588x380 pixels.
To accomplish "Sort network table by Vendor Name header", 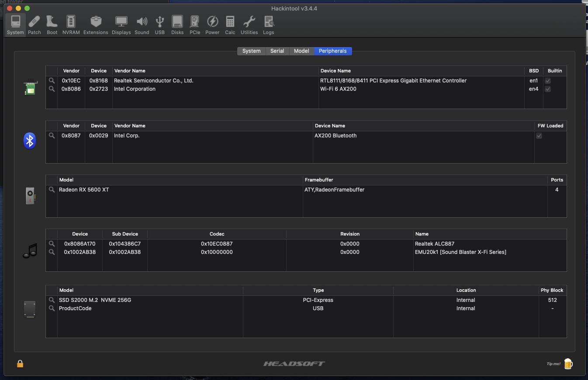I will 215,71.
